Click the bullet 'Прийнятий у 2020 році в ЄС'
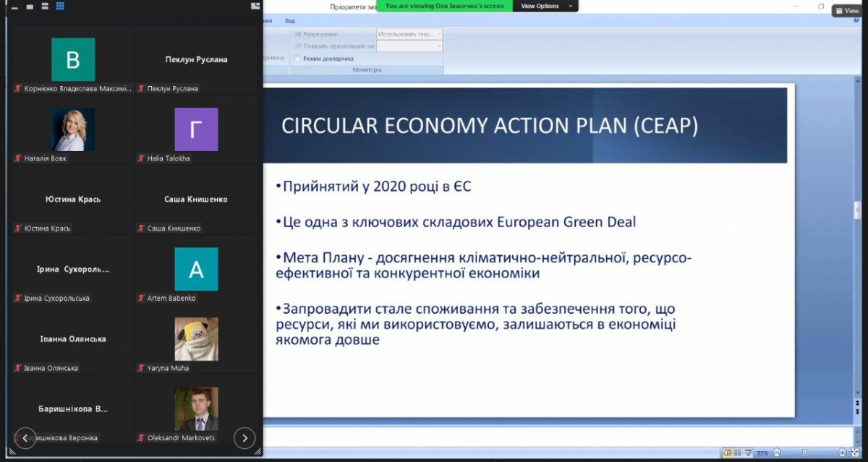This screenshot has height=462, width=868. click(373, 187)
